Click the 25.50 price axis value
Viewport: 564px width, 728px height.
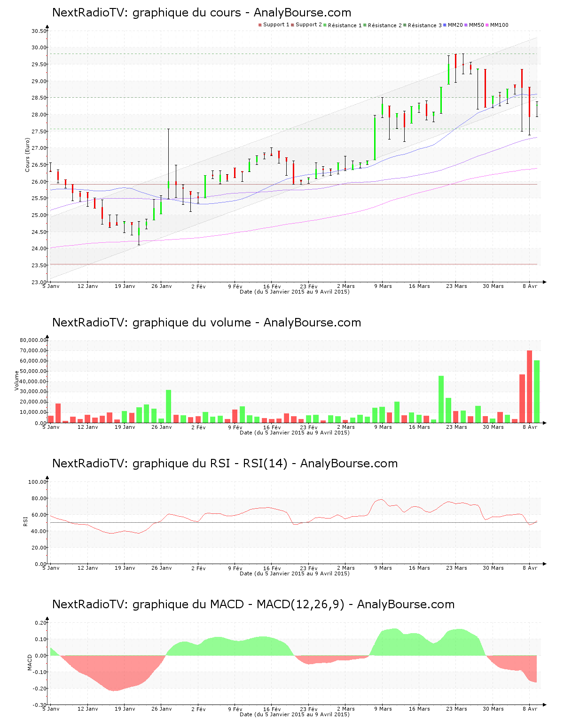click(39, 198)
